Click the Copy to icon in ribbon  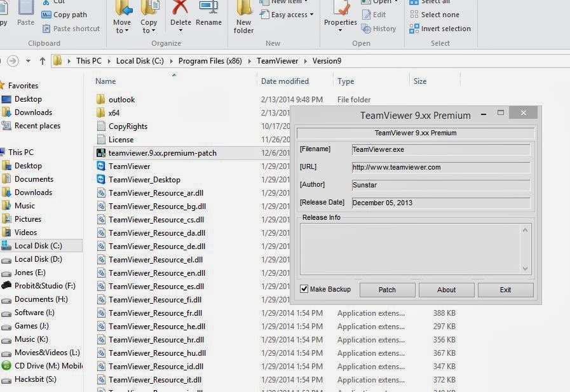point(149,9)
